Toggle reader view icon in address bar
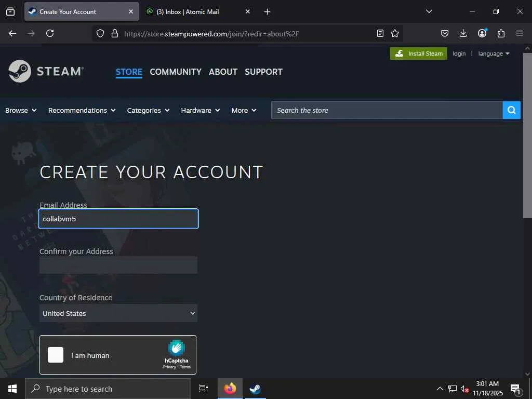 click(x=380, y=33)
